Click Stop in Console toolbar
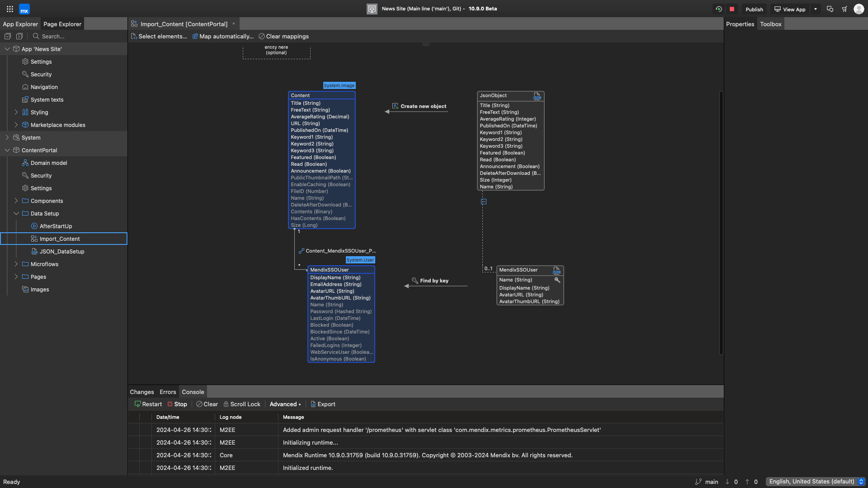868x488 pixels. [177, 404]
